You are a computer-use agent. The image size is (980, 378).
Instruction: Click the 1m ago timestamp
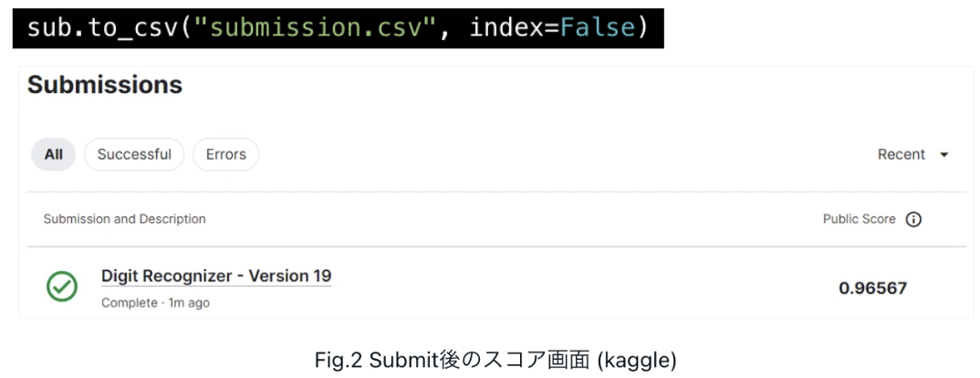(189, 303)
